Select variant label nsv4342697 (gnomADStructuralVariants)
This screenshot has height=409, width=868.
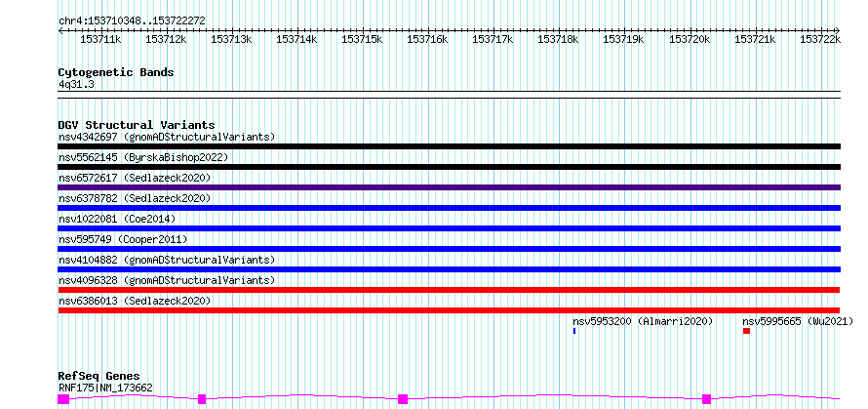[x=167, y=137]
